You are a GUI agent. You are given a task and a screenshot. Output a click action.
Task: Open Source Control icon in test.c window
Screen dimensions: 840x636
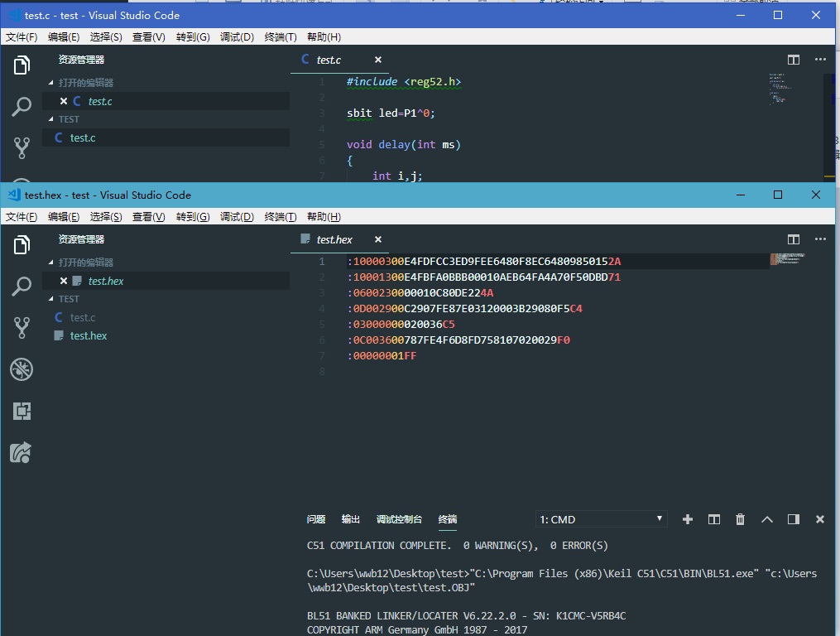tap(22, 147)
